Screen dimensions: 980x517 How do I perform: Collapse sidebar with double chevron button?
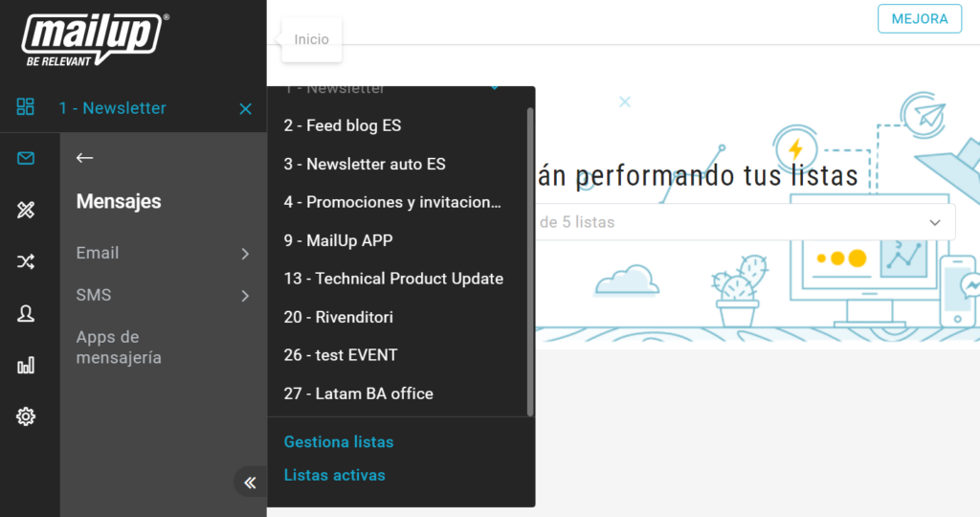tap(250, 482)
